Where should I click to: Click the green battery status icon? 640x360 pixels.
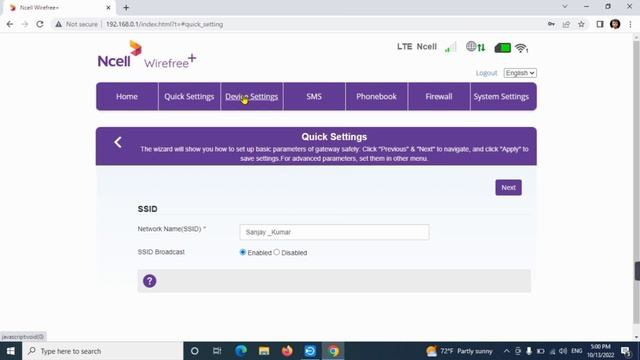(502, 48)
